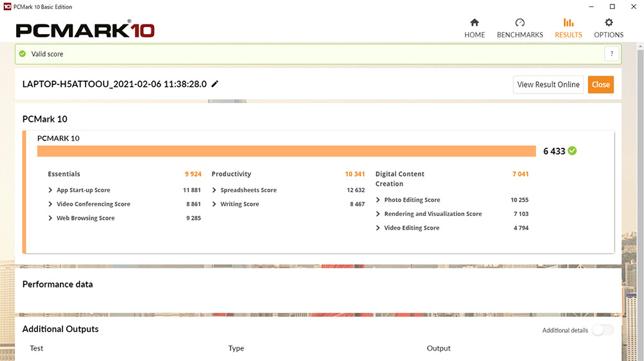
Task: Click View Result Online button
Action: tap(548, 84)
